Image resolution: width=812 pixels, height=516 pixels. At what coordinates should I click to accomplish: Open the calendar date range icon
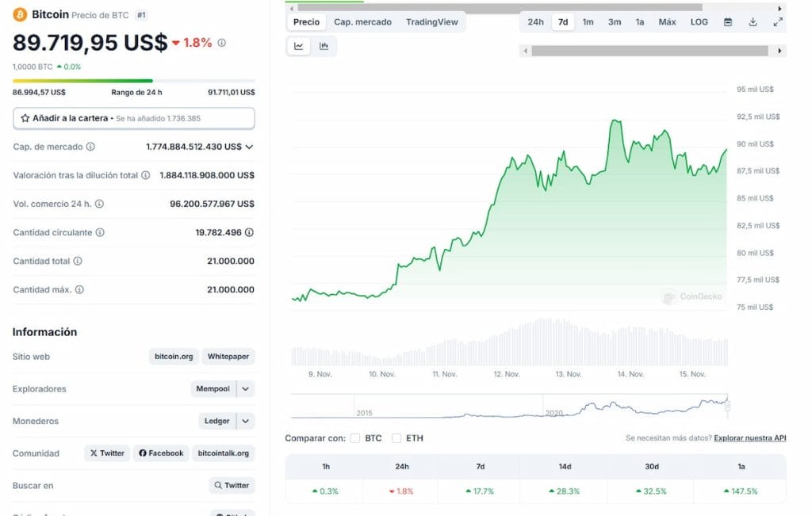(728, 22)
